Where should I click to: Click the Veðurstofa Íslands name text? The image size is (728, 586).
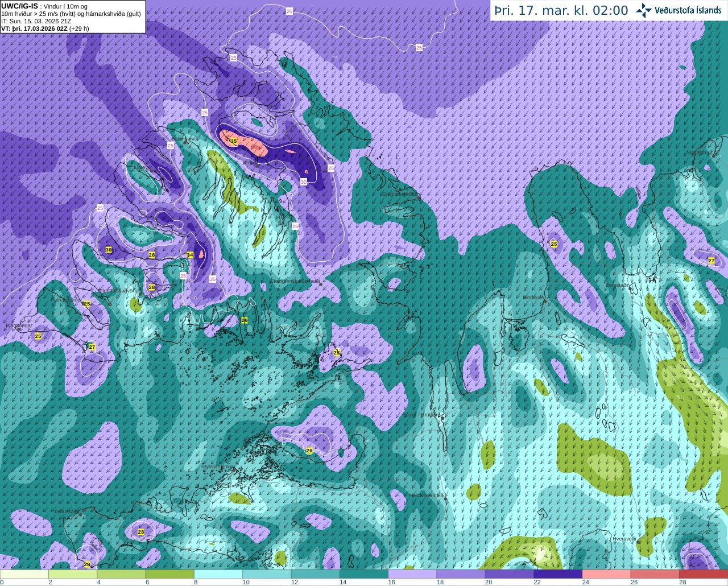pos(688,10)
